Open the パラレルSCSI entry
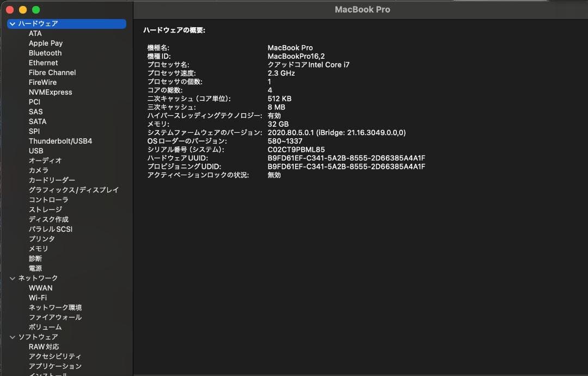 (x=51, y=229)
